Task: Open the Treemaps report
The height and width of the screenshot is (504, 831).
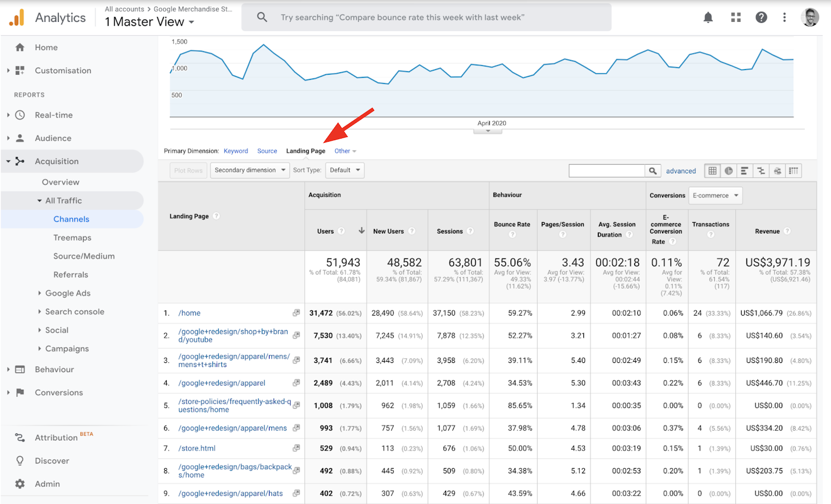Action: pyautogui.click(x=72, y=238)
